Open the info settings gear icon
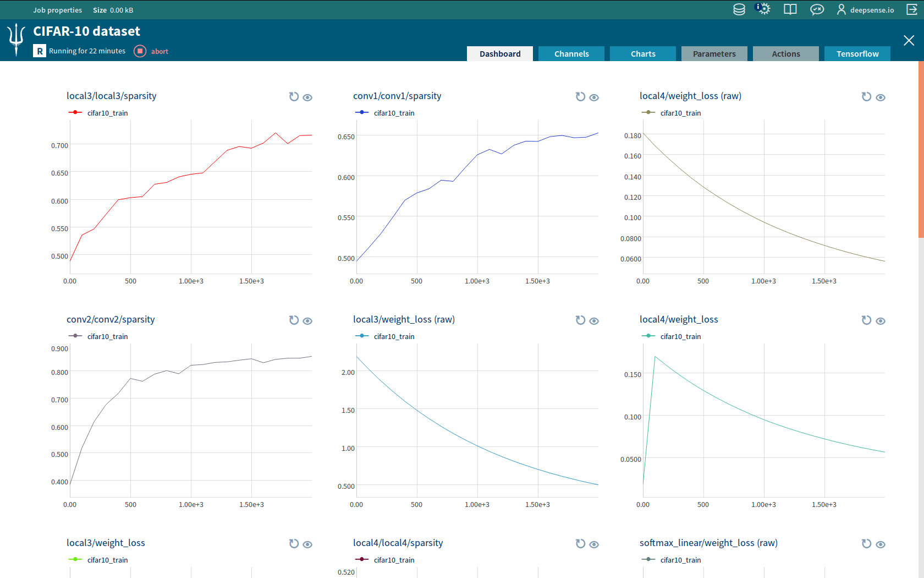This screenshot has width=924, height=578. 763,9
